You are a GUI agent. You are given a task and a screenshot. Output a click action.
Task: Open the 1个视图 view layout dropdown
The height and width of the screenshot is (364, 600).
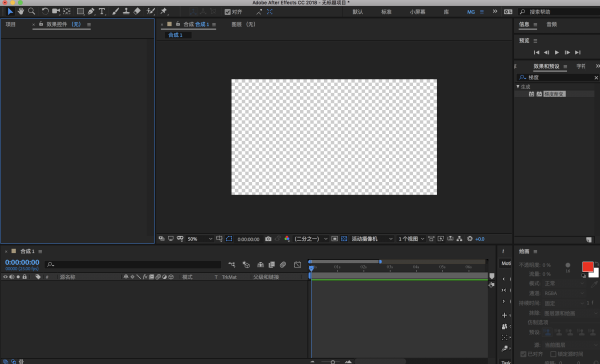tap(411, 239)
